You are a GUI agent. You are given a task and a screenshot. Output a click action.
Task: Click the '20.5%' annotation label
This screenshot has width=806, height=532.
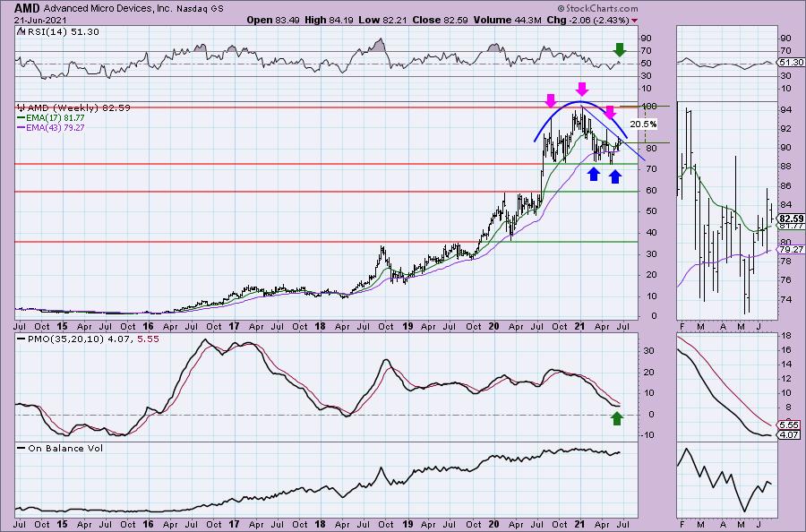point(643,124)
